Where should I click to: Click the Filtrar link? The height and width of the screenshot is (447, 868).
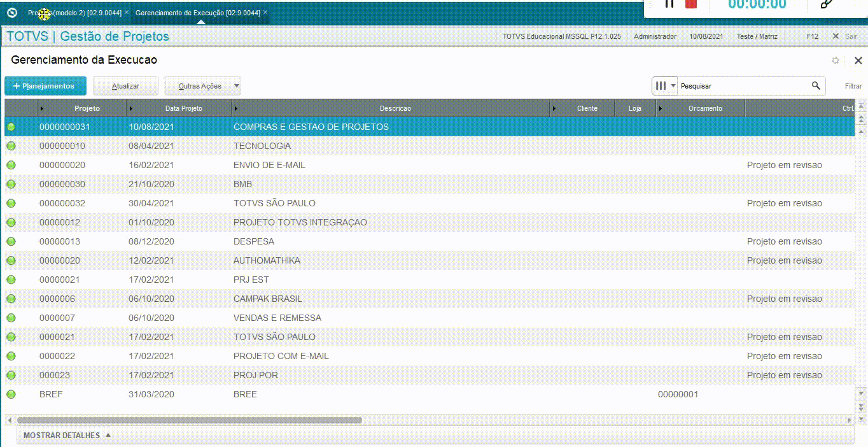(853, 86)
